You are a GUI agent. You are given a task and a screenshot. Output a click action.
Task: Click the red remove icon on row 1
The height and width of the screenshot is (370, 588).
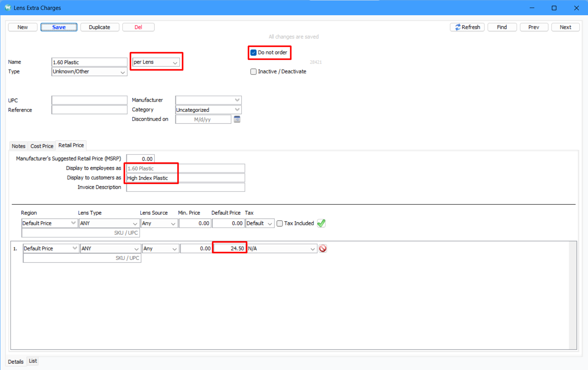(x=323, y=249)
